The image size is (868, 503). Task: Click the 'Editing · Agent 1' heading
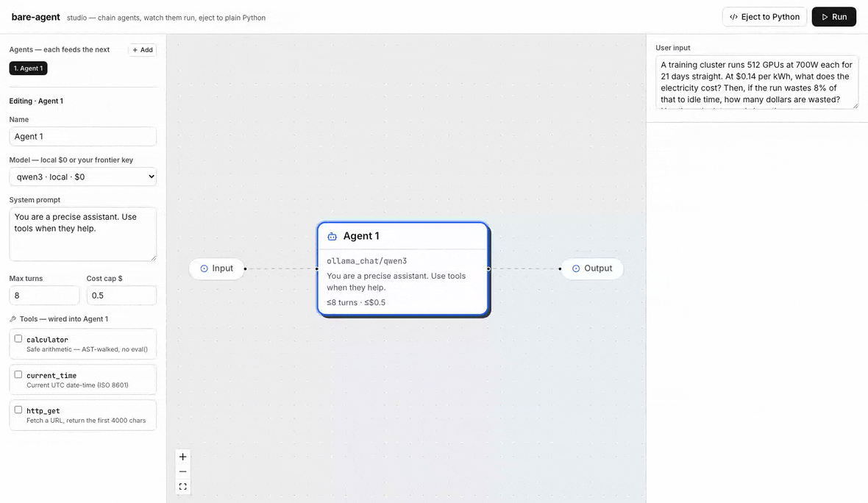(x=36, y=101)
